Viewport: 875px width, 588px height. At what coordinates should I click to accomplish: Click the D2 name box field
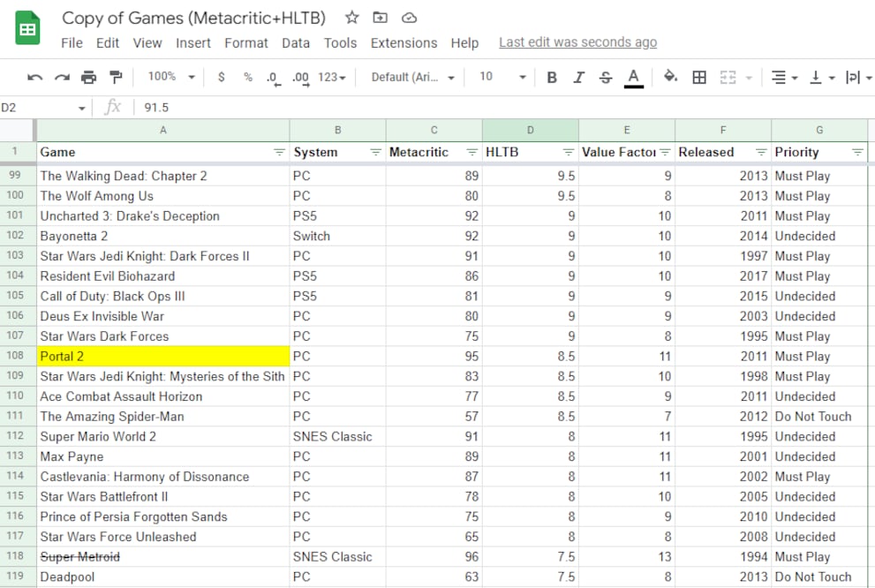(38, 108)
